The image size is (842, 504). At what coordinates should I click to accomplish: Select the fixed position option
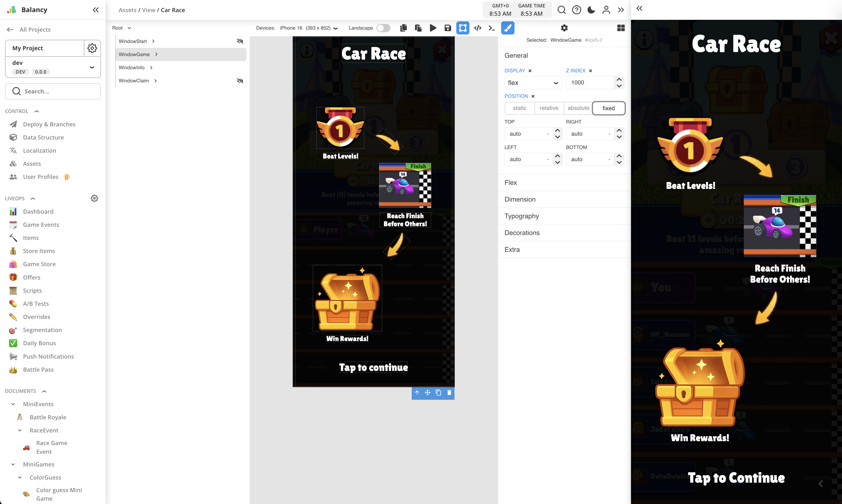(x=609, y=108)
